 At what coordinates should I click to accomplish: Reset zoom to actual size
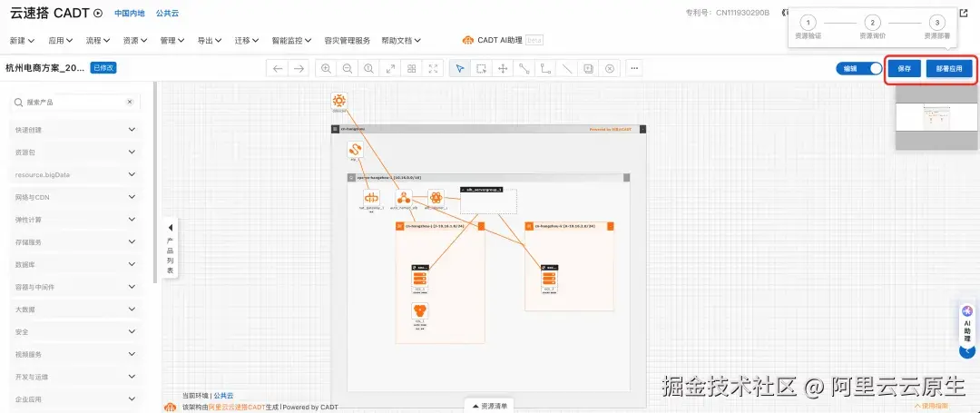point(368,69)
